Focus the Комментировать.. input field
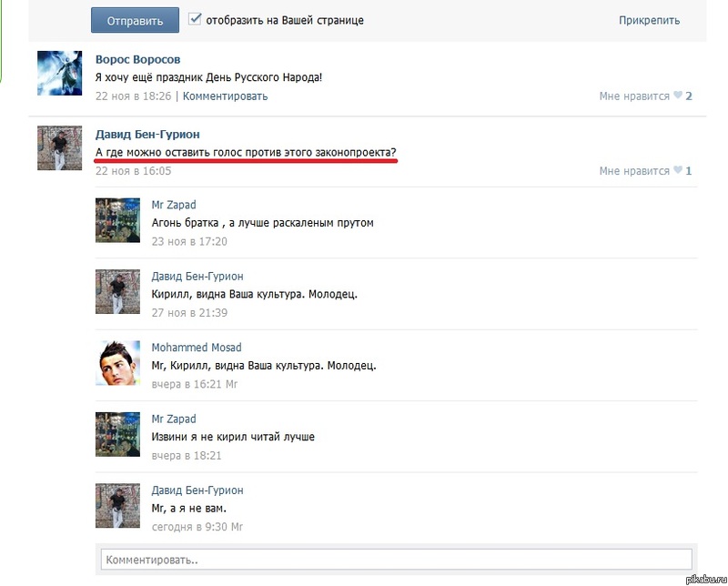 point(397,560)
